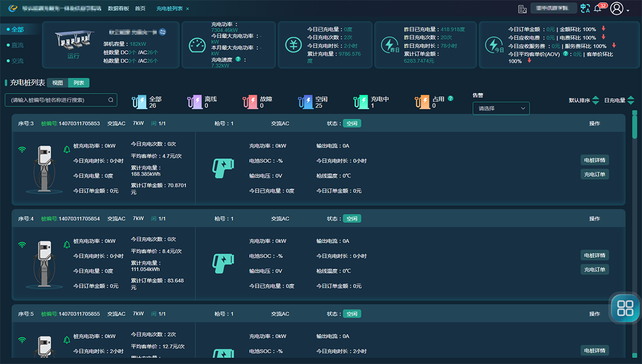This screenshot has width=642, height=364.
Task: Click the floating grid menu icon
Action: tap(625, 308)
